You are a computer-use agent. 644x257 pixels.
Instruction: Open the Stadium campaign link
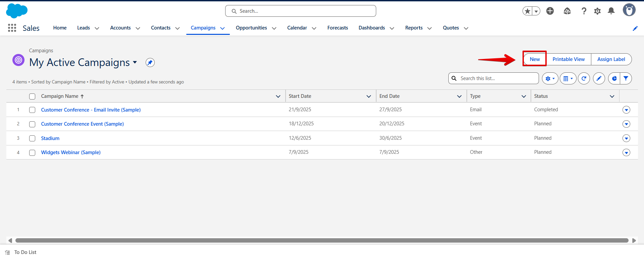(50, 138)
